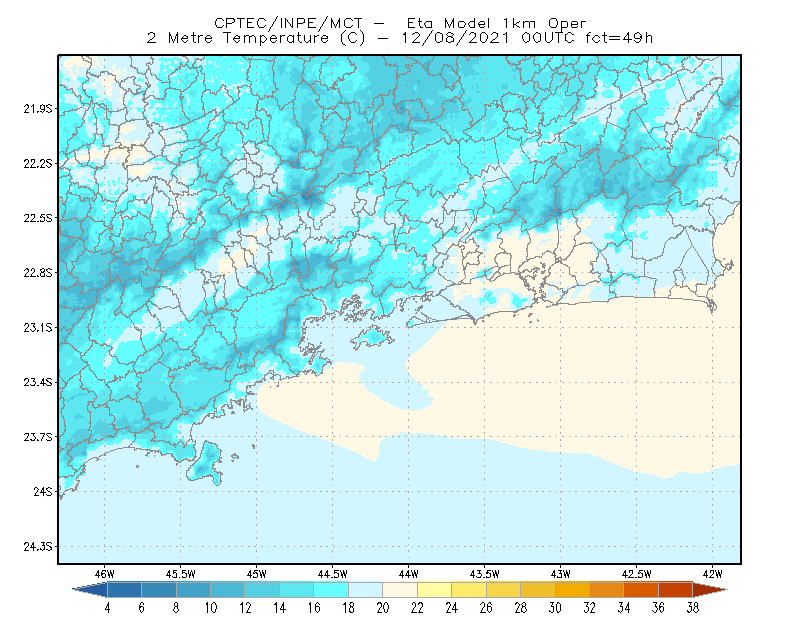Image resolution: width=800 pixels, height=618 pixels.
Task: Click the 46W longitude axis label
Action: coord(105,574)
